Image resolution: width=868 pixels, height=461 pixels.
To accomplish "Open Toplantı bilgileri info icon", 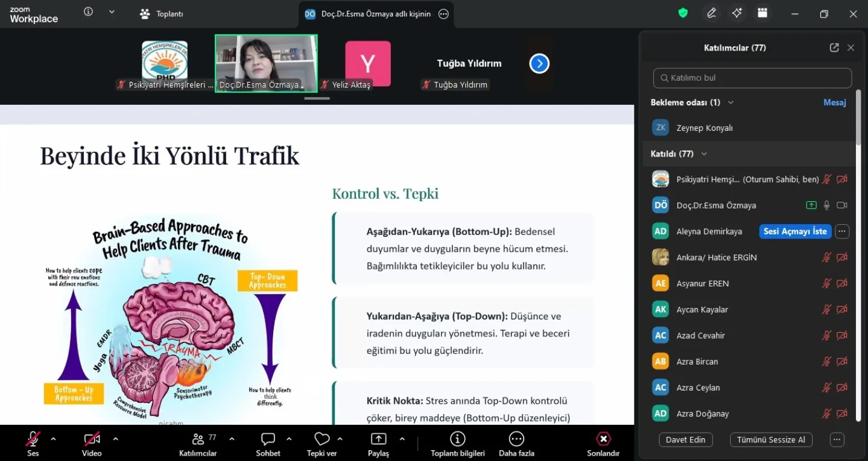I will (x=457, y=439).
